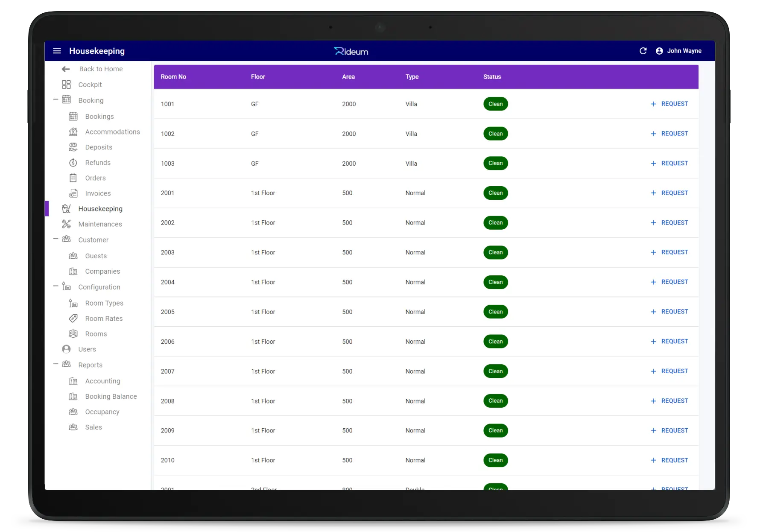
Task: Request housekeeping for room 1001
Action: tap(669, 104)
